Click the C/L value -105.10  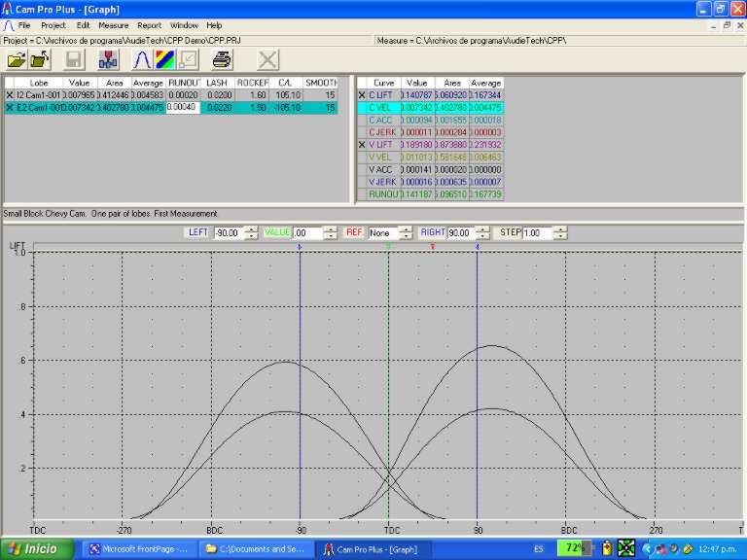pos(286,108)
